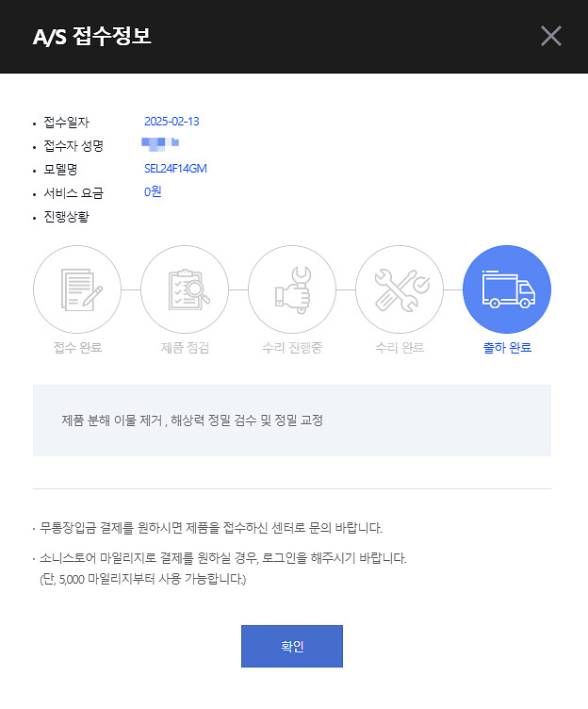
Task: Close the A/S 접수정보 dialog
Action: coord(551,37)
